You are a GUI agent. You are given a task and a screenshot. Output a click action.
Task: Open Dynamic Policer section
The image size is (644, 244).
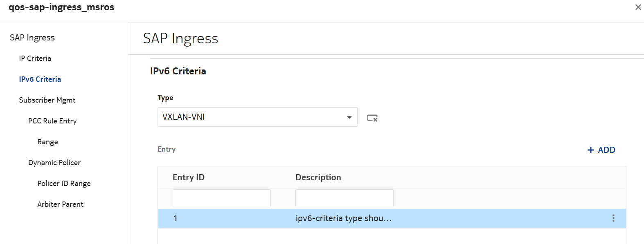tap(54, 163)
